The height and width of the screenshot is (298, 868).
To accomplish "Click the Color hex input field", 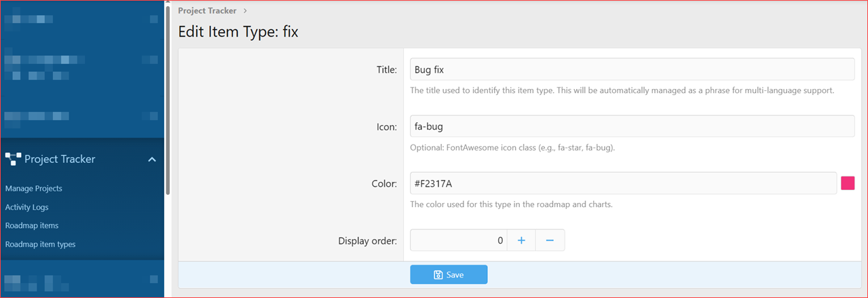I will 623,183.
